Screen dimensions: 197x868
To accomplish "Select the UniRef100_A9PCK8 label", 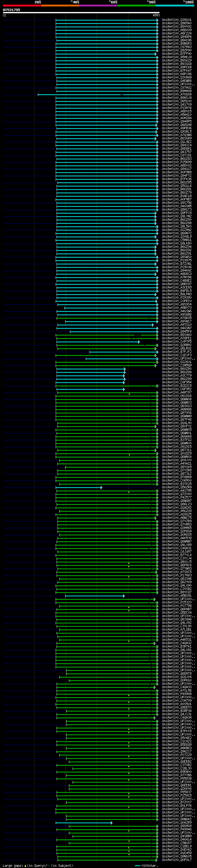I will click(176, 67).
